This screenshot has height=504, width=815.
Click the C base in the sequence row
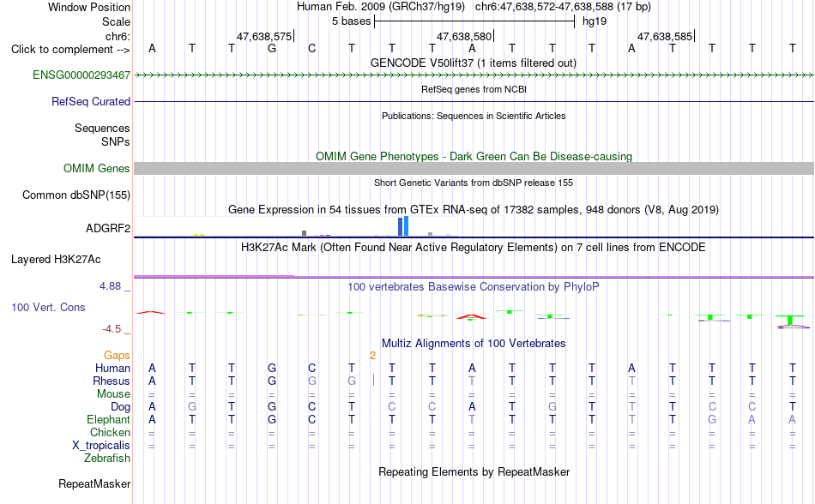point(312,49)
